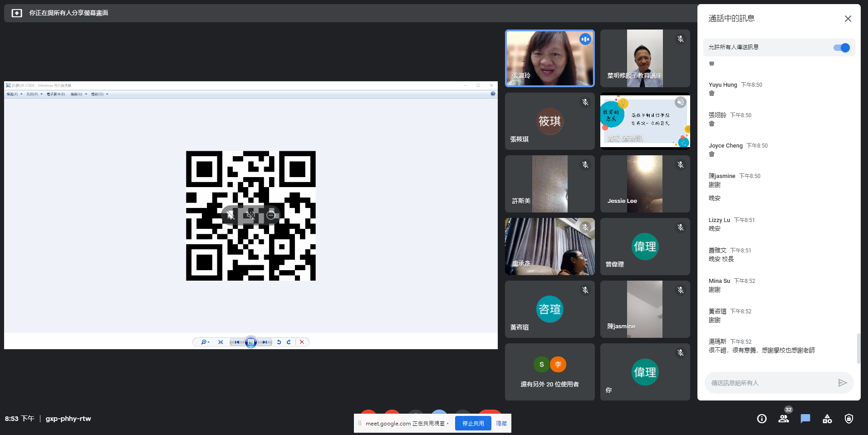The image size is (868, 435).
Task: Rotate image counterclockwise in photo viewer
Action: point(279,342)
